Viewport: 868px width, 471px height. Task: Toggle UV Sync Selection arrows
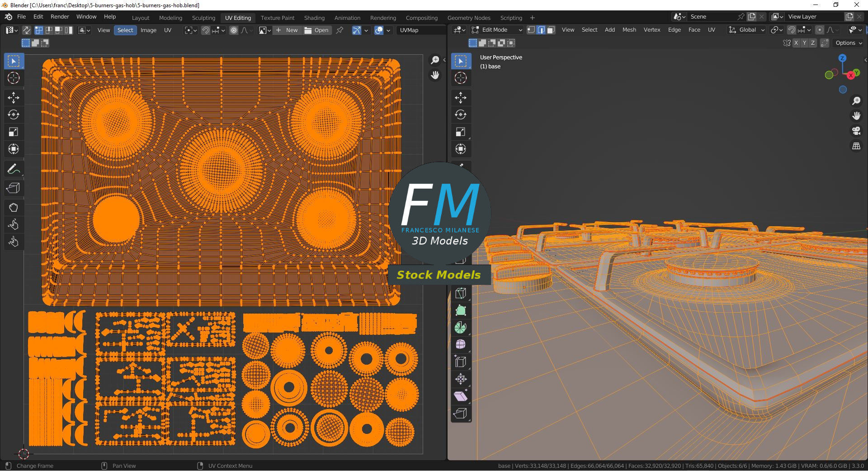click(x=27, y=30)
